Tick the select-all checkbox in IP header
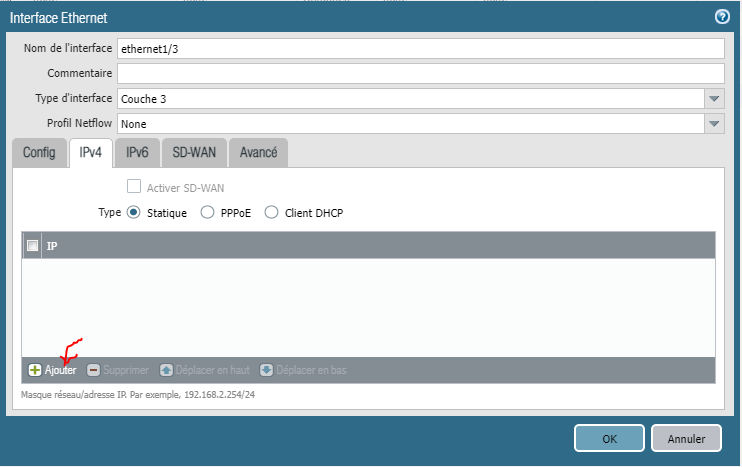 click(33, 246)
